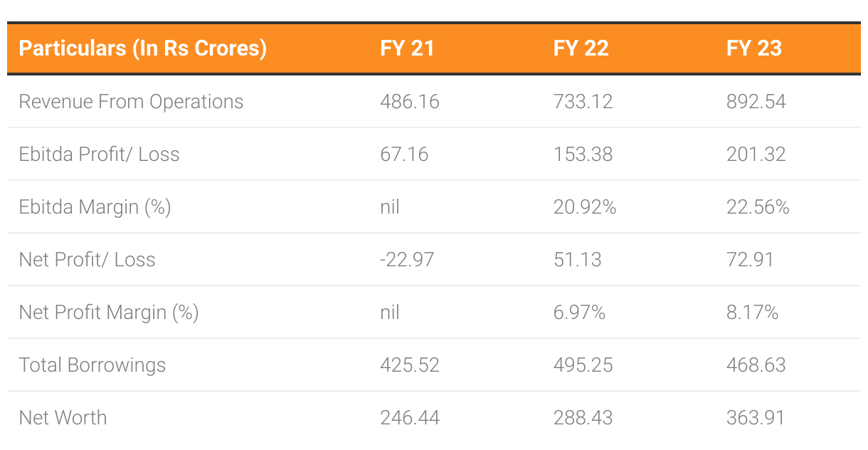Select FY 23 revenue value 892.54
The height and width of the screenshot is (450, 868).
pyautogui.click(x=756, y=102)
